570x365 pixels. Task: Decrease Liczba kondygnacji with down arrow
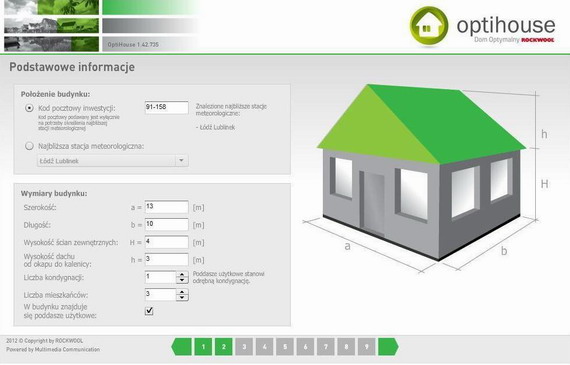click(x=182, y=280)
